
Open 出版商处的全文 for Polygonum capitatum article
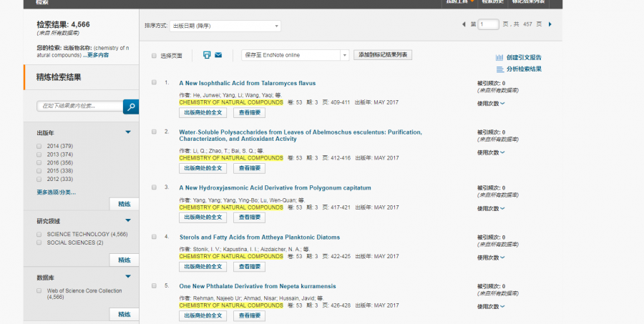(x=203, y=217)
